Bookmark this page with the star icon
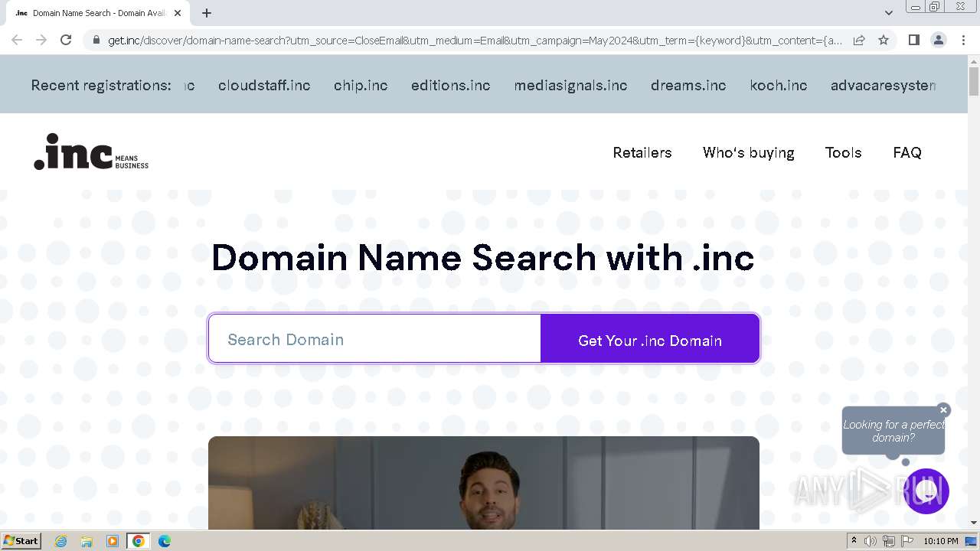This screenshot has width=980, height=551. 884,40
